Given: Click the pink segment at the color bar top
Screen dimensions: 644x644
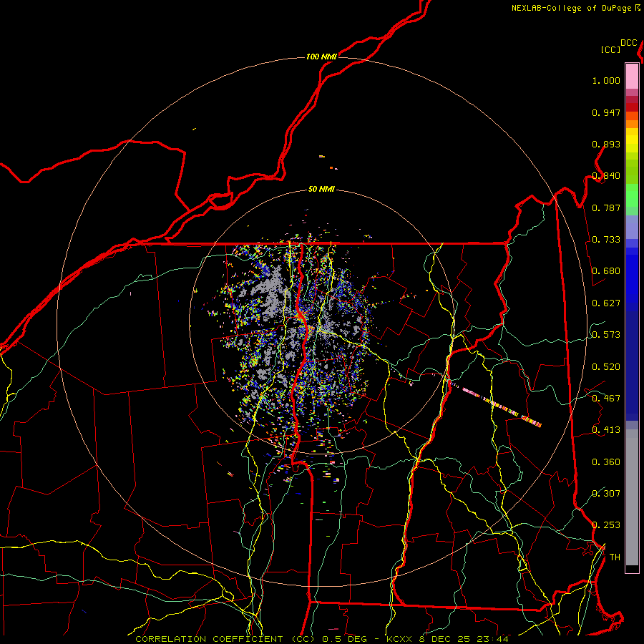Looking at the screenshot, I should click(x=632, y=76).
